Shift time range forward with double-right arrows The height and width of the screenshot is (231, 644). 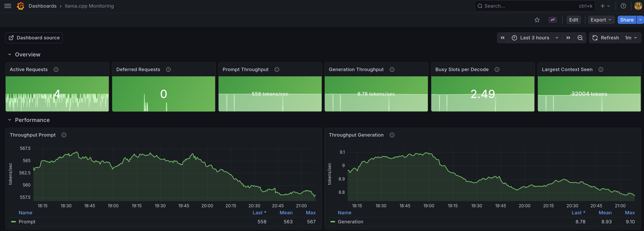568,38
